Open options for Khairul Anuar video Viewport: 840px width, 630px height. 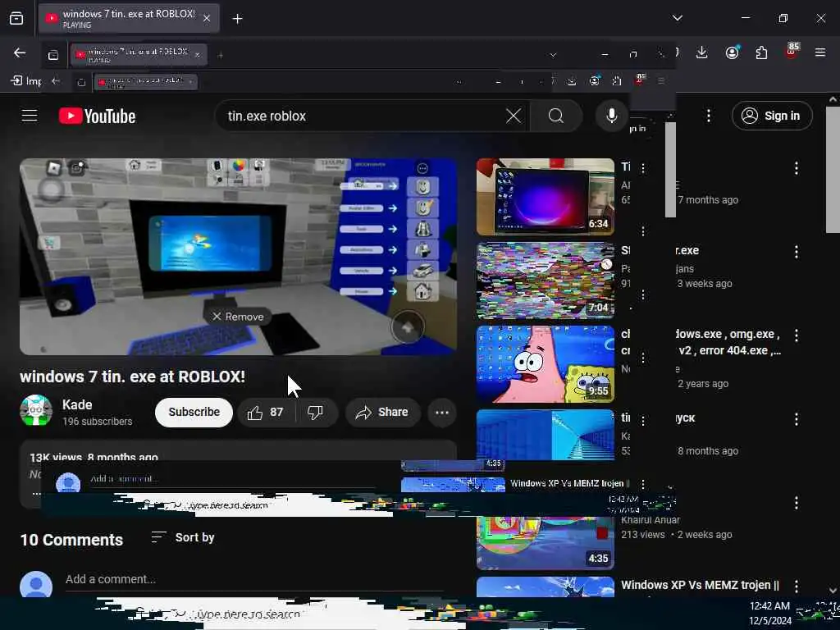pos(796,503)
